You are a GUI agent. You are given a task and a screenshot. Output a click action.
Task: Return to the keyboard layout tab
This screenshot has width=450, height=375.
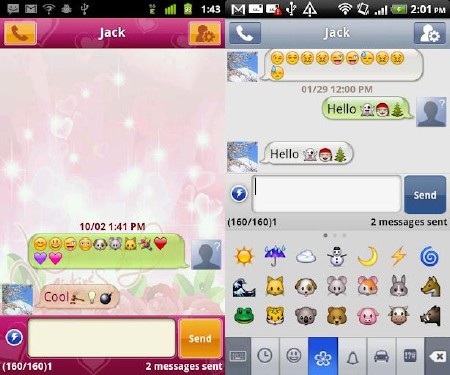[238, 356]
